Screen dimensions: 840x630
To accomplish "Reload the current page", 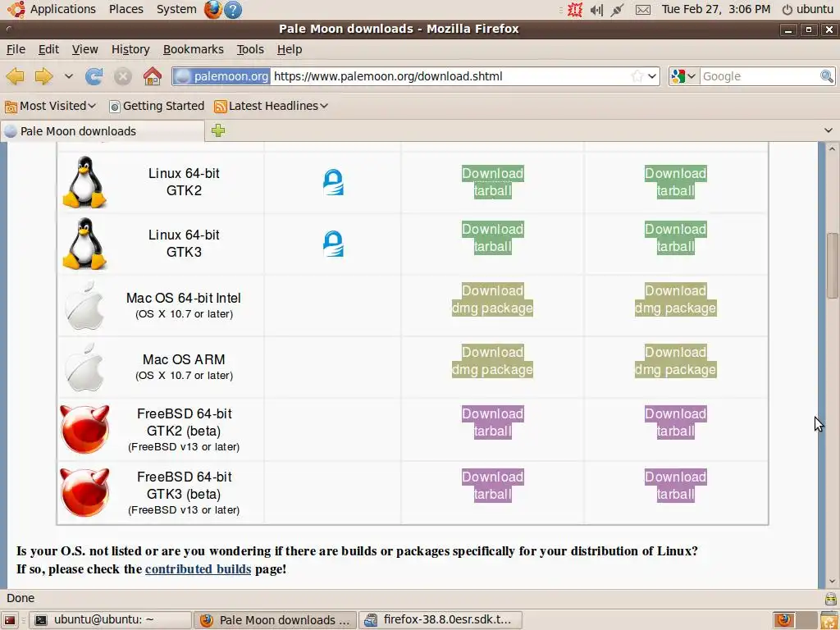I will (94, 76).
